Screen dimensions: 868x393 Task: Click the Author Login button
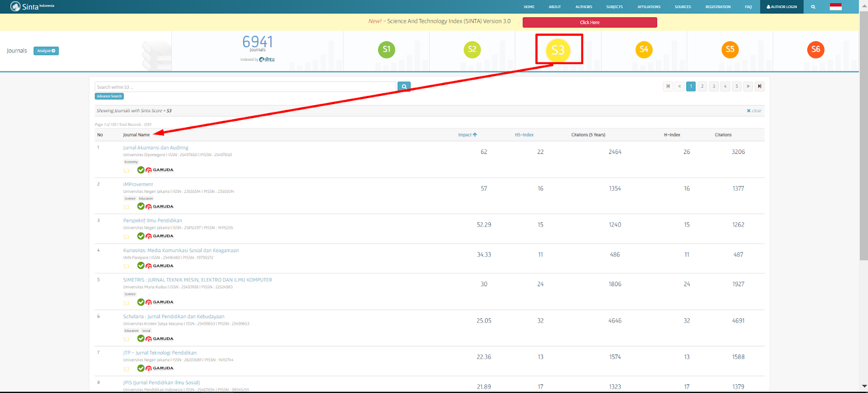point(782,7)
